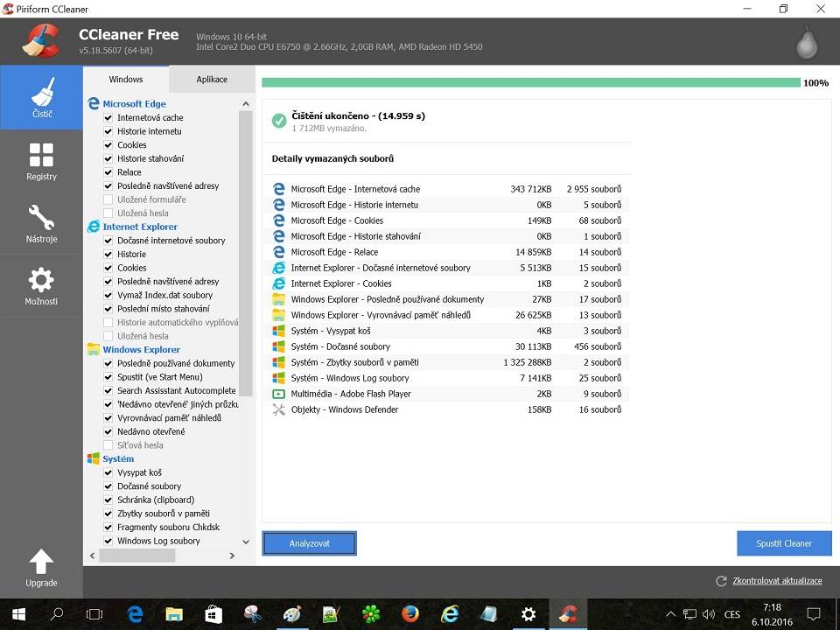Toggle Schránka (clipboard) checkbox
This screenshot has width=840, height=630.
(108, 500)
